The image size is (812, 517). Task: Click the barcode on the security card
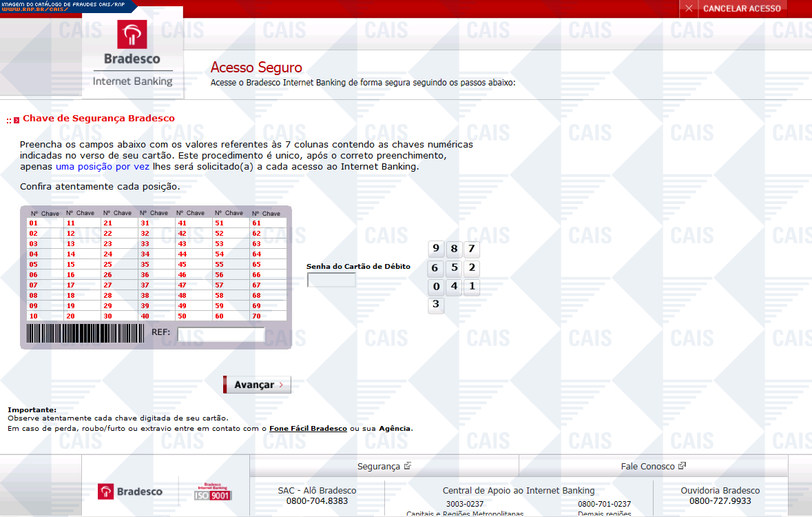point(85,334)
